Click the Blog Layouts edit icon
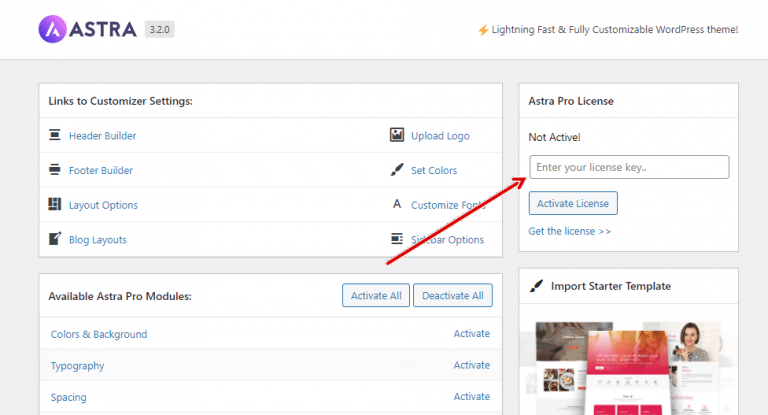 tap(55, 239)
